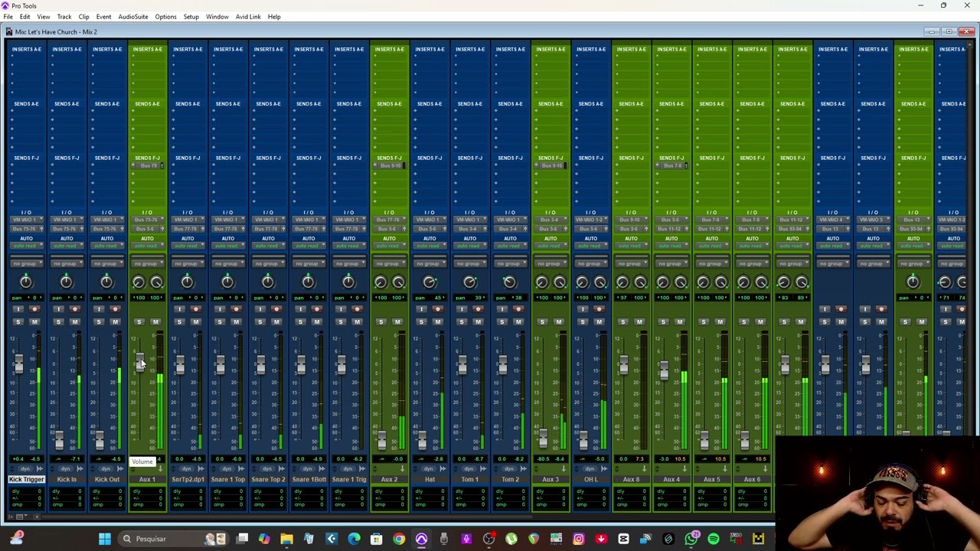Solo the Kick Trigger track
The height and width of the screenshot is (551, 980).
[x=18, y=321]
